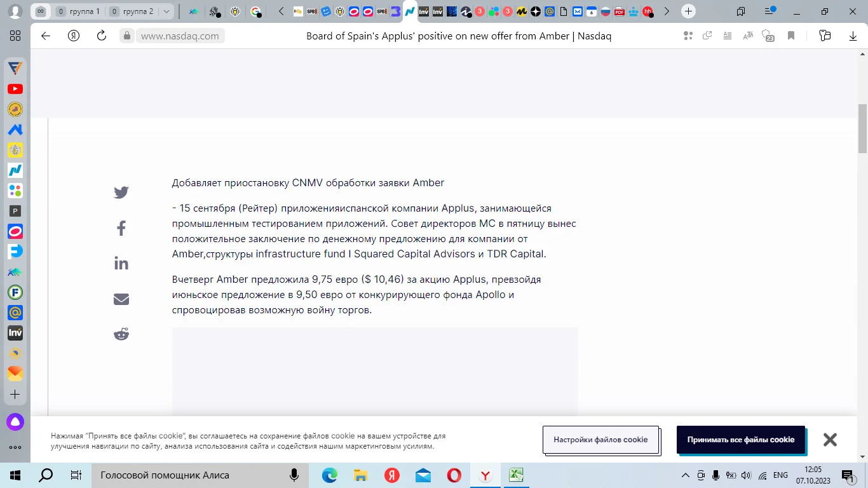The image size is (868, 488).
Task: Open the Mail.ru @ sidebar shortcut
Action: (x=15, y=312)
